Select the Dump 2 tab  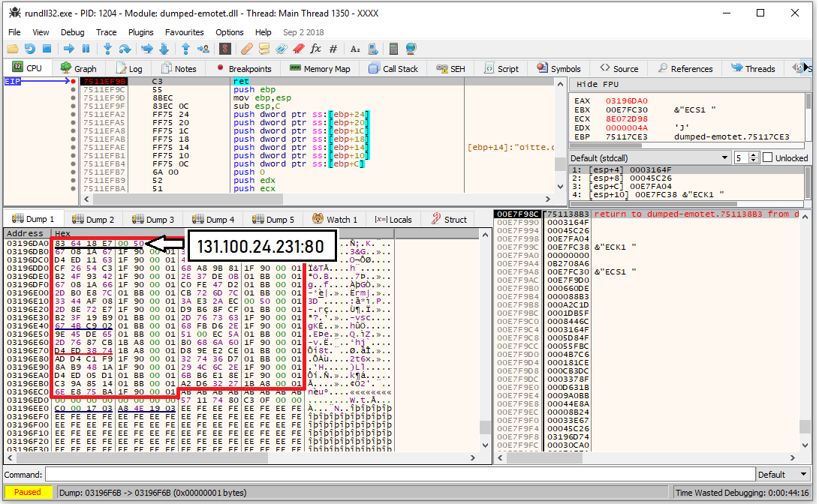click(94, 220)
